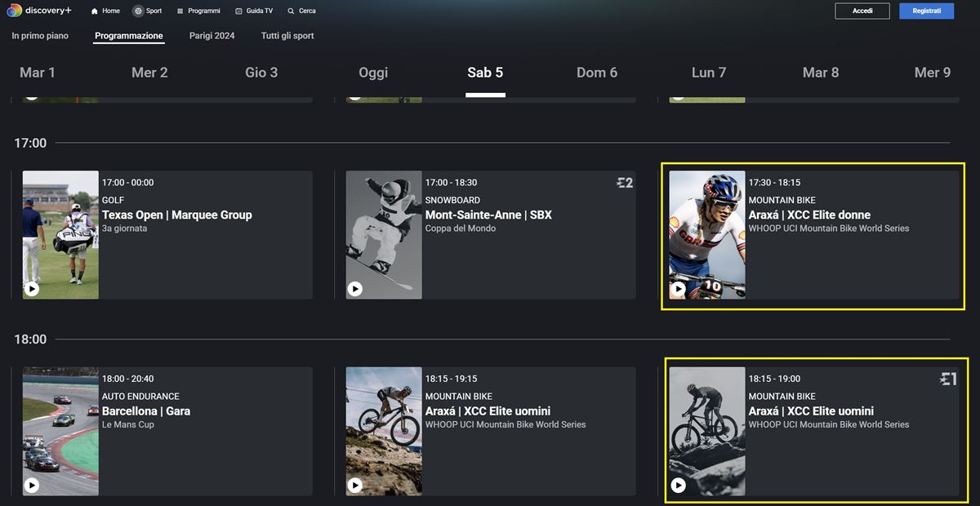This screenshot has height=506, width=980.
Task: Click the Accedi button
Action: pos(862,11)
